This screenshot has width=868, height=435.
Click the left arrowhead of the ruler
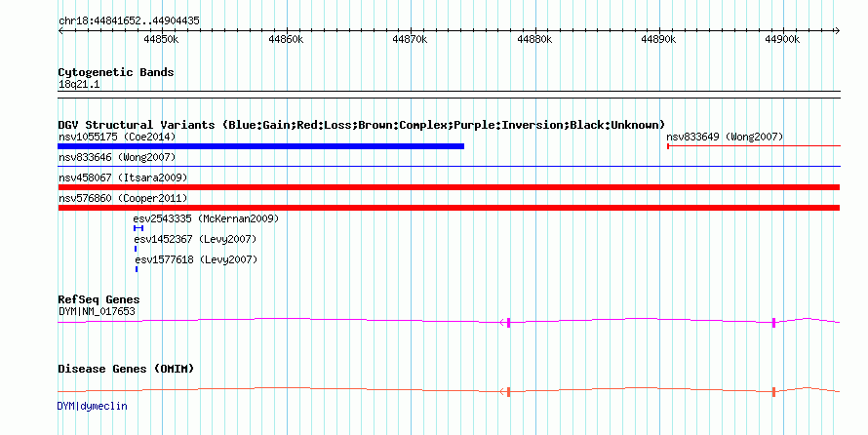pos(60,31)
